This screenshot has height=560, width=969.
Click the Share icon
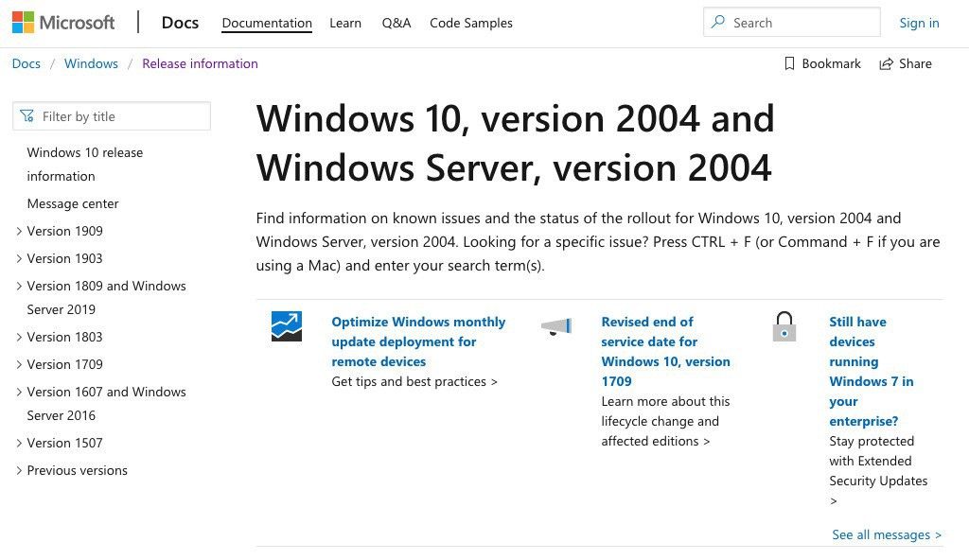(887, 63)
